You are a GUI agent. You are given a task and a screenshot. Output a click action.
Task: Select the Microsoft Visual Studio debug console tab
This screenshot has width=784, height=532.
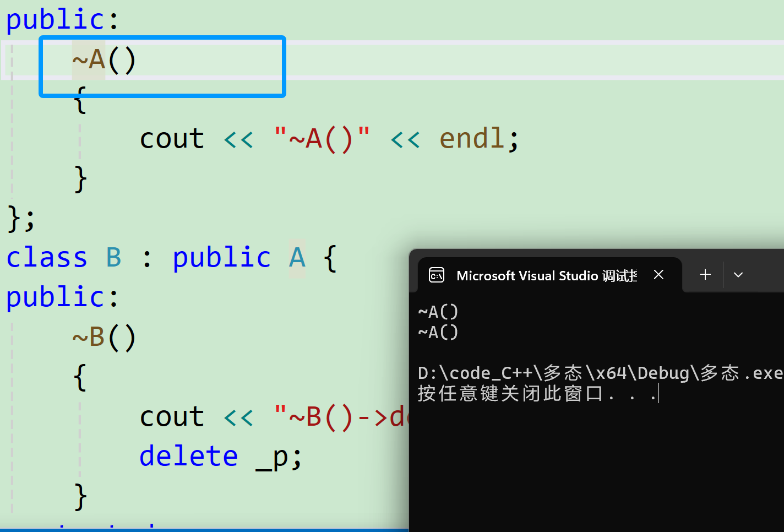tap(549, 275)
